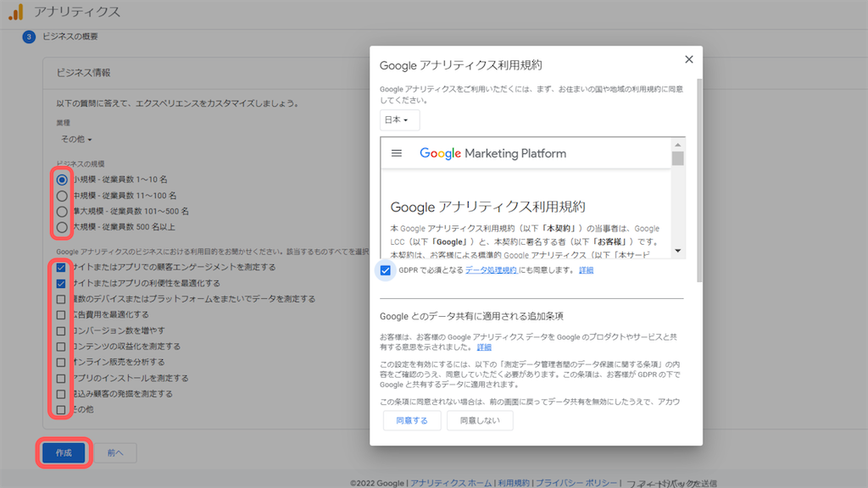Open the industry その他 dropdown
Image resolution: width=868 pixels, height=488 pixels.
click(x=75, y=140)
